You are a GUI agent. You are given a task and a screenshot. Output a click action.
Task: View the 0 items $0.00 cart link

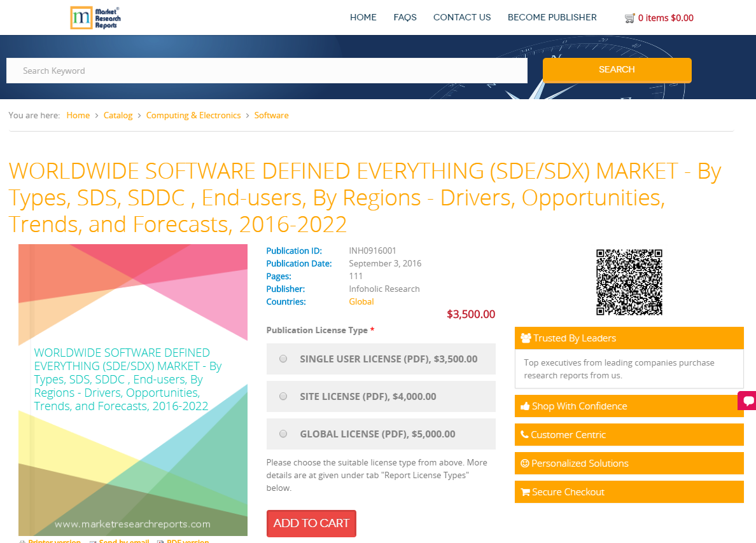[x=666, y=18]
